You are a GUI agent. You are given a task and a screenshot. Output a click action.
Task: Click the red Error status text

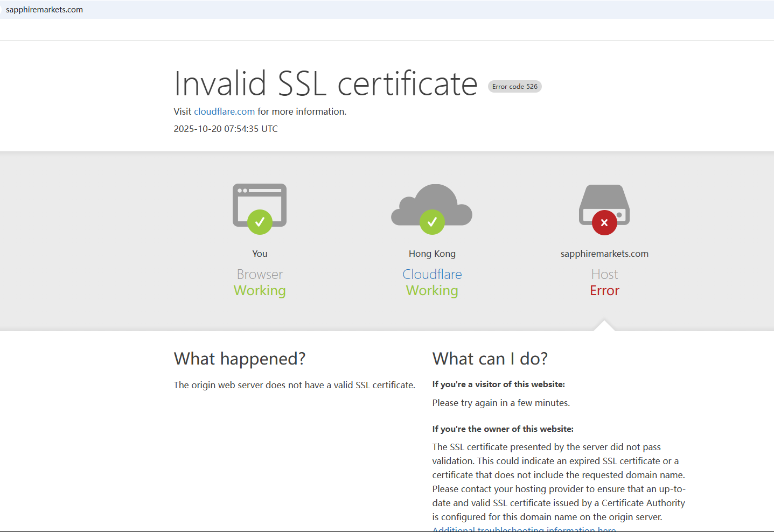604,291
